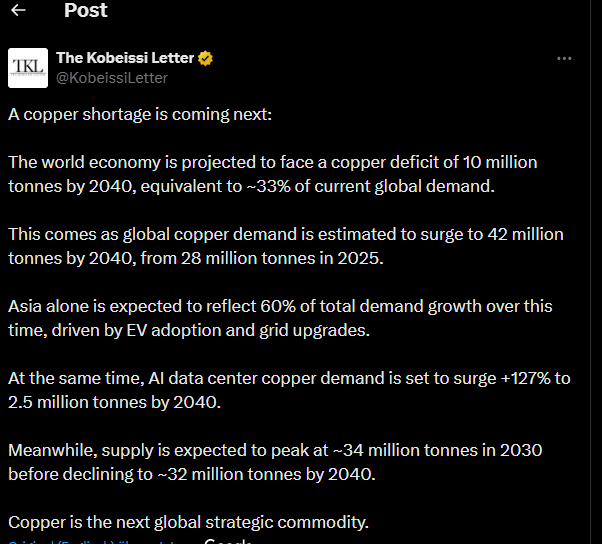
Task: Click the gold verified badge
Action: (x=205, y=59)
